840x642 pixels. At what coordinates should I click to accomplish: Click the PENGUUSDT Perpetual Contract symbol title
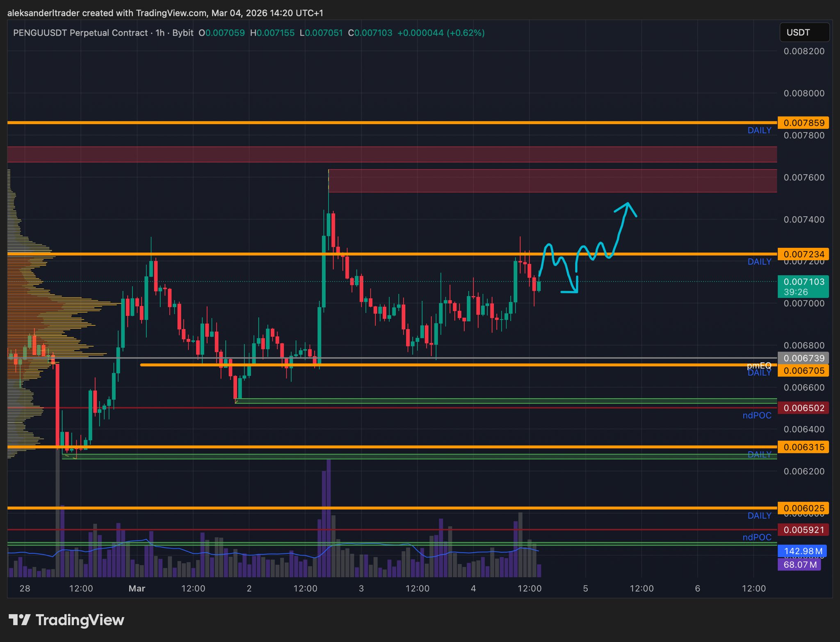tap(80, 33)
